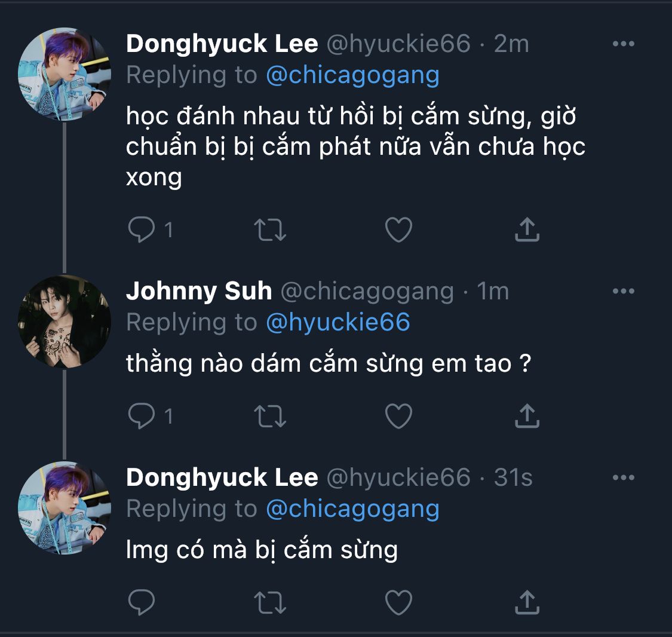Open Donghyuck Lee's avatar on the first tweet

click(x=65, y=74)
